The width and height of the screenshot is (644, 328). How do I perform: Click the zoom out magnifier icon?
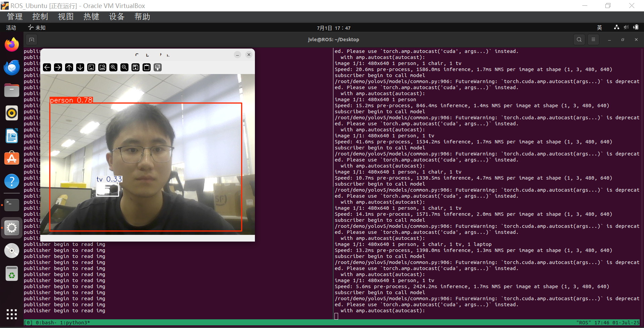124,68
